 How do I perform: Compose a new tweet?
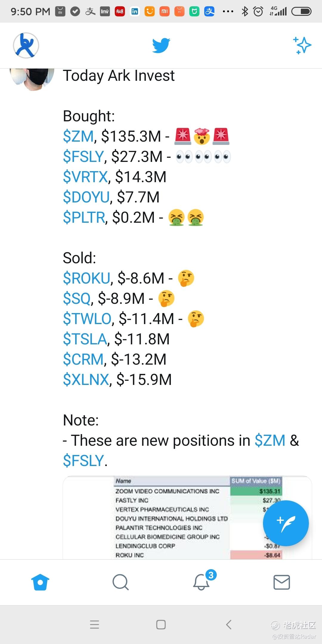286,523
